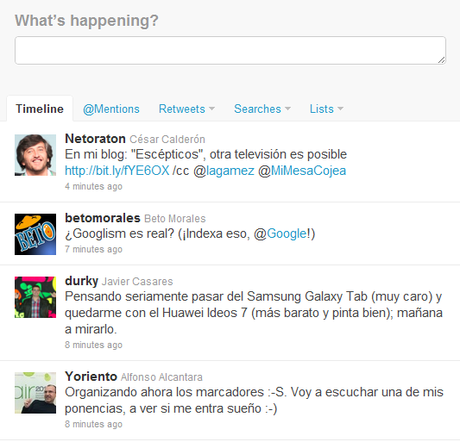Click the name 'Beto Morales'

[175, 219]
